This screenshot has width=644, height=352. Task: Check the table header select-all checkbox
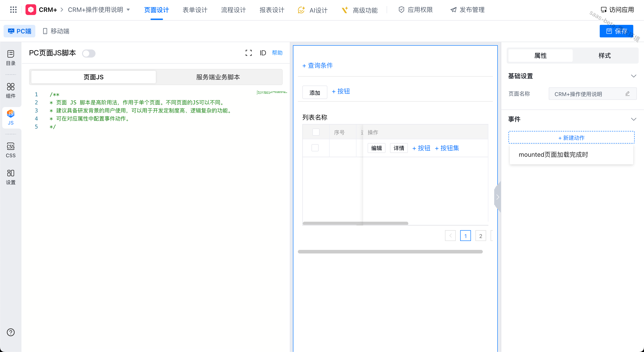coord(316,132)
